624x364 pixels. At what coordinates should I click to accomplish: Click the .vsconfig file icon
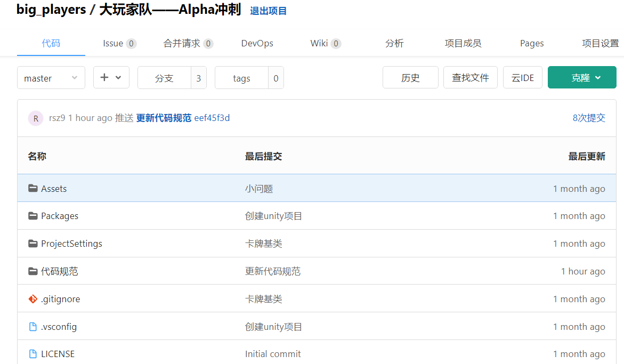click(33, 327)
